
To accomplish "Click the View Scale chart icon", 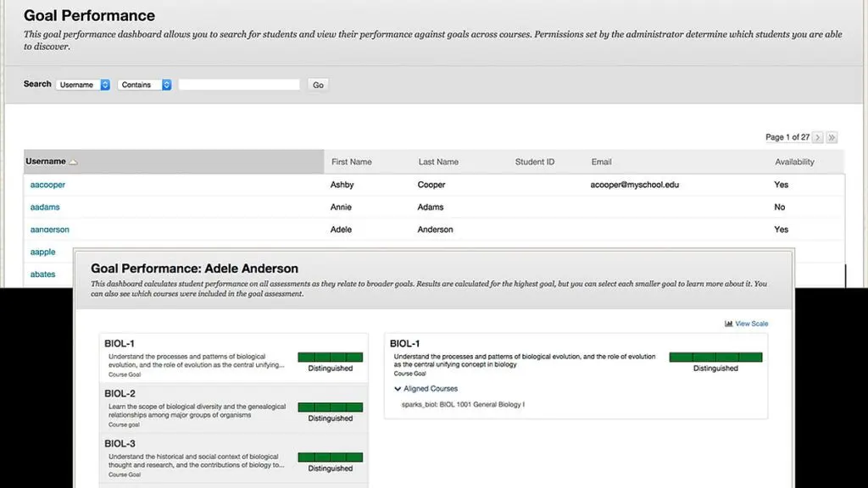I will tap(728, 324).
